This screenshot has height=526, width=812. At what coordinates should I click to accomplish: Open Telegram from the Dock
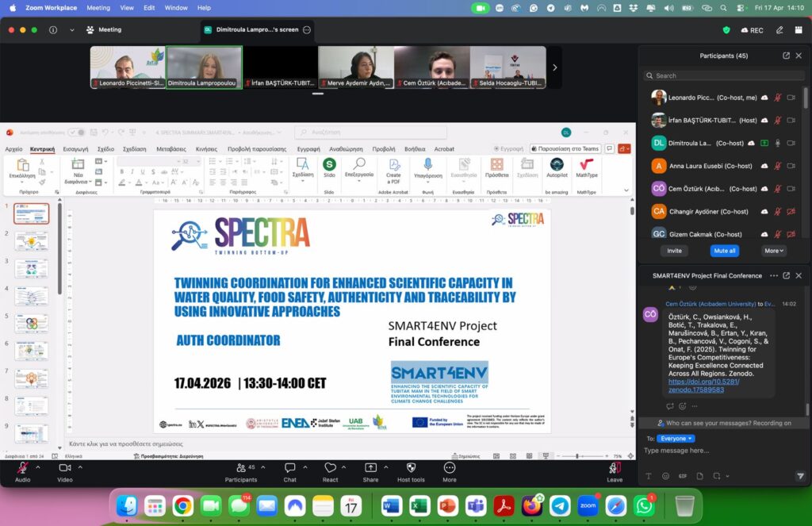click(560, 505)
